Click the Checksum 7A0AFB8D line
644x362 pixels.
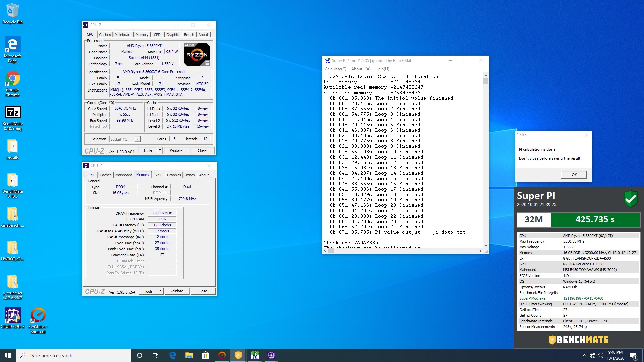[x=351, y=243]
